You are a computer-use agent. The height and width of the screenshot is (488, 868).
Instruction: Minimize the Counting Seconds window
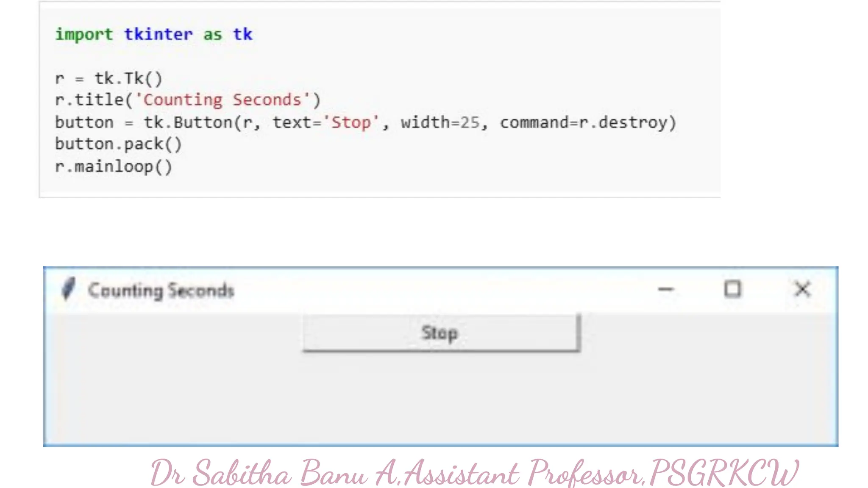[x=666, y=290]
